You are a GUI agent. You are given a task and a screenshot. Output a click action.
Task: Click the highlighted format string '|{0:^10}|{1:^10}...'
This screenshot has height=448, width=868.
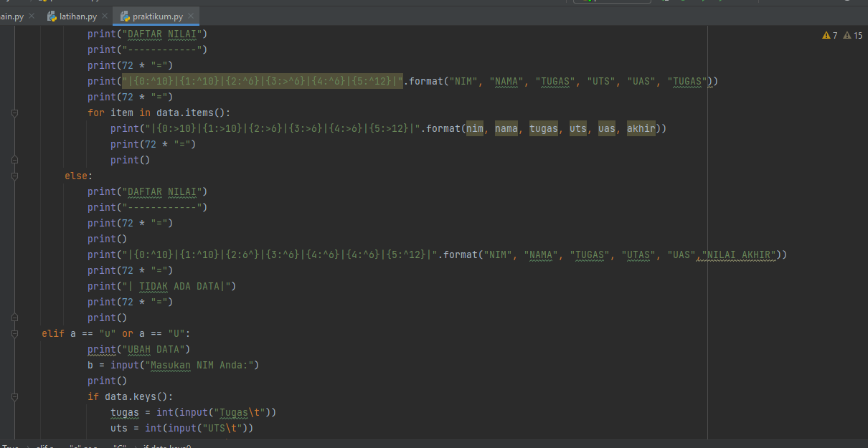pos(263,81)
